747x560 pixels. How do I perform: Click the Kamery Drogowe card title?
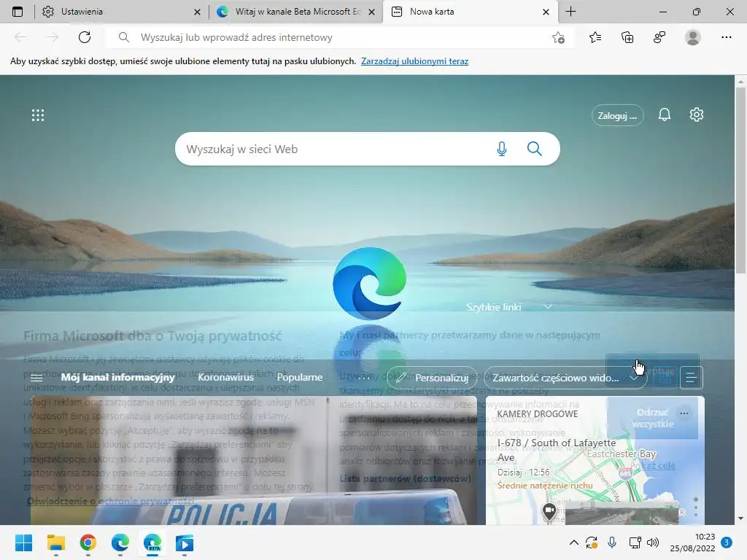pos(538,414)
